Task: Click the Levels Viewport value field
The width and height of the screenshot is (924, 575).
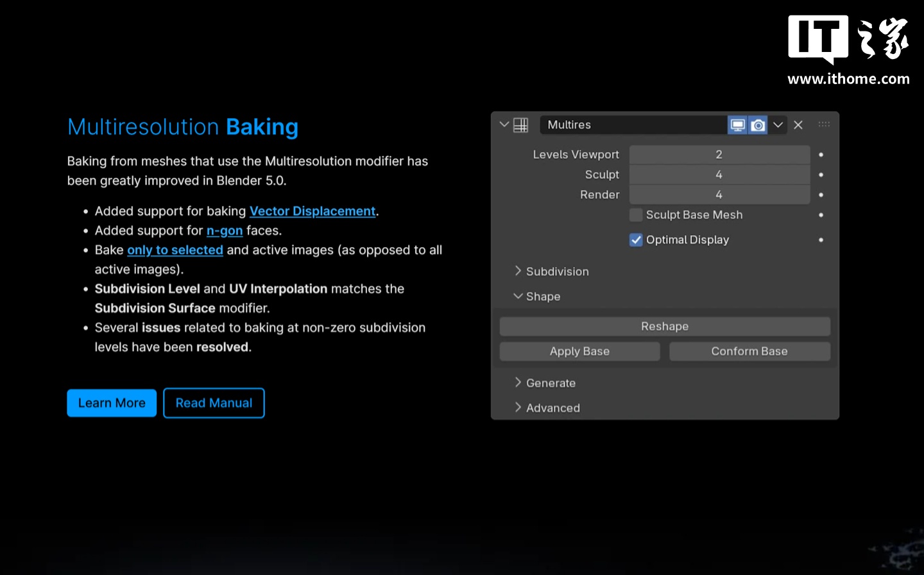Action: coord(719,155)
